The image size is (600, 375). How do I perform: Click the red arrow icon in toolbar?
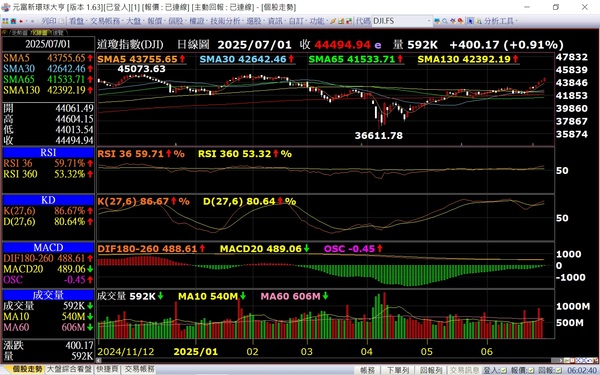coord(21,21)
